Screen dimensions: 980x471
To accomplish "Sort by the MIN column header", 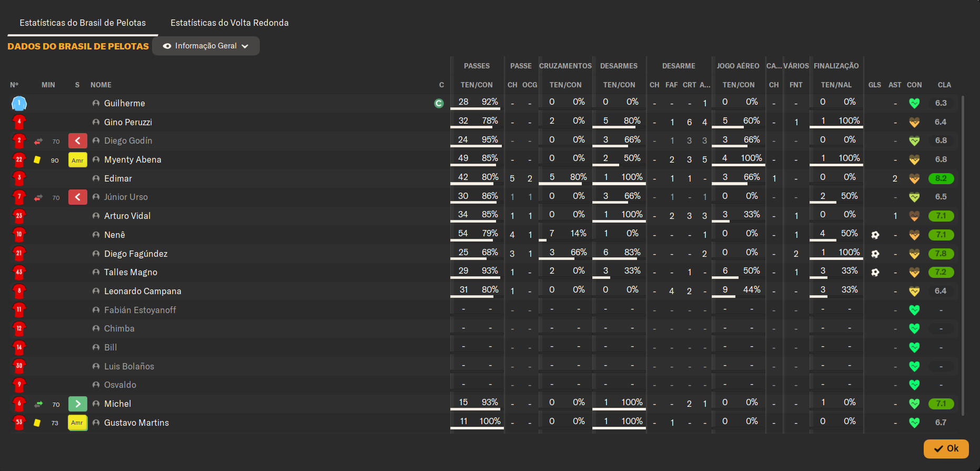I will coord(48,85).
